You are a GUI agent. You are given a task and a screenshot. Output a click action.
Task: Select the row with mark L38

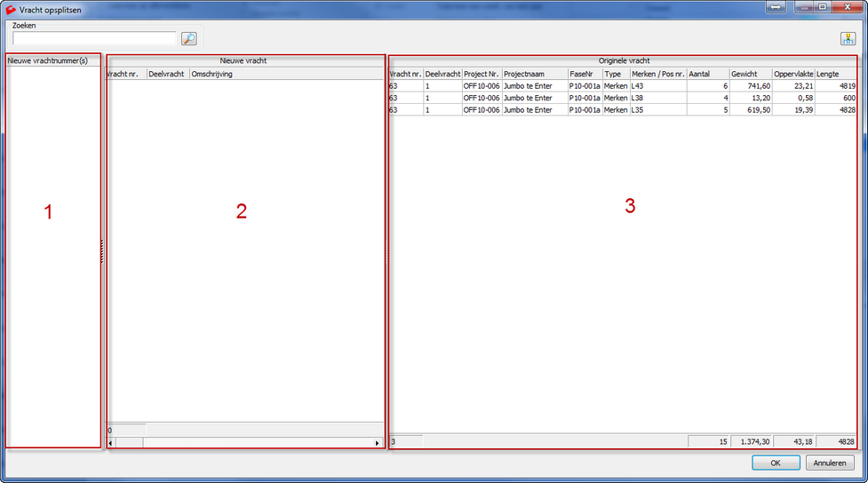pyautogui.click(x=657, y=98)
